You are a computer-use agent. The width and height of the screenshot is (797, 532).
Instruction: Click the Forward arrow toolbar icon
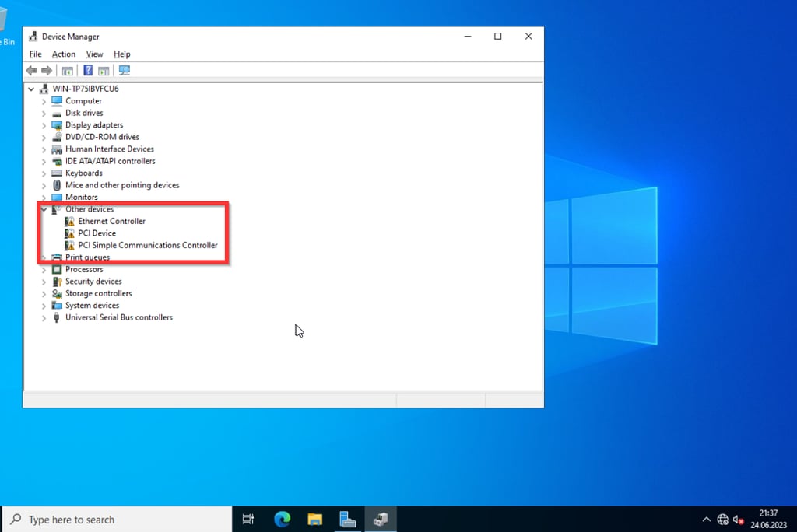[47, 71]
